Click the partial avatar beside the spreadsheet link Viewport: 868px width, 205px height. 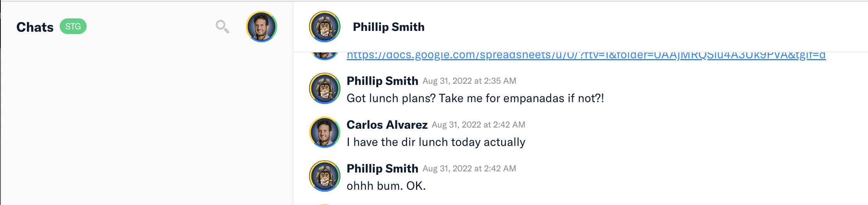[x=325, y=56]
